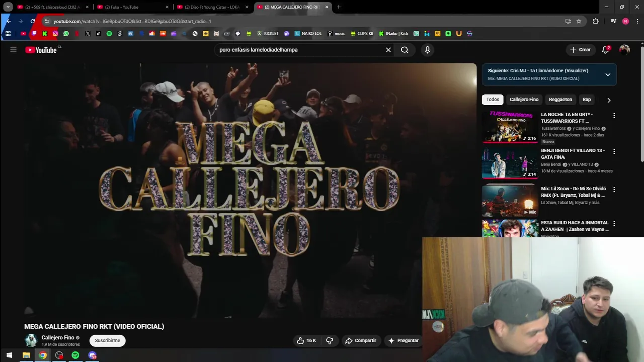Open Windows Start menu
The image size is (644, 362).
tap(9, 355)
